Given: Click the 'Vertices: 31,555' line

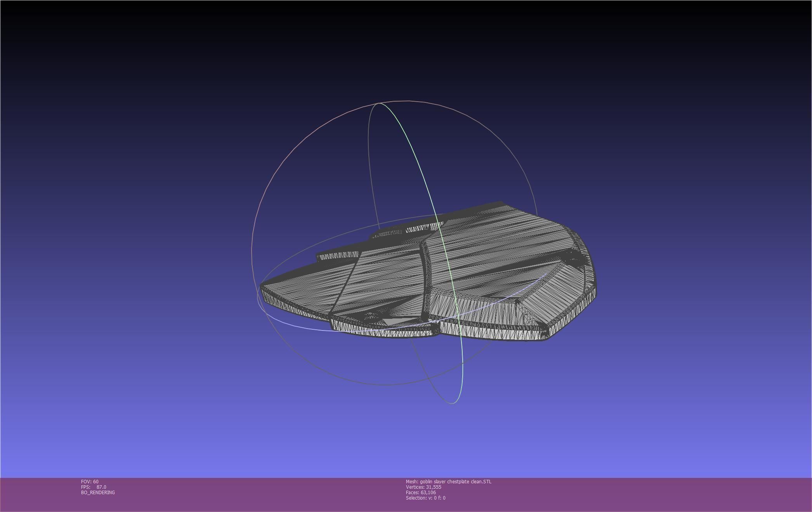Looking at the screenshot, I should click(423, 487).
